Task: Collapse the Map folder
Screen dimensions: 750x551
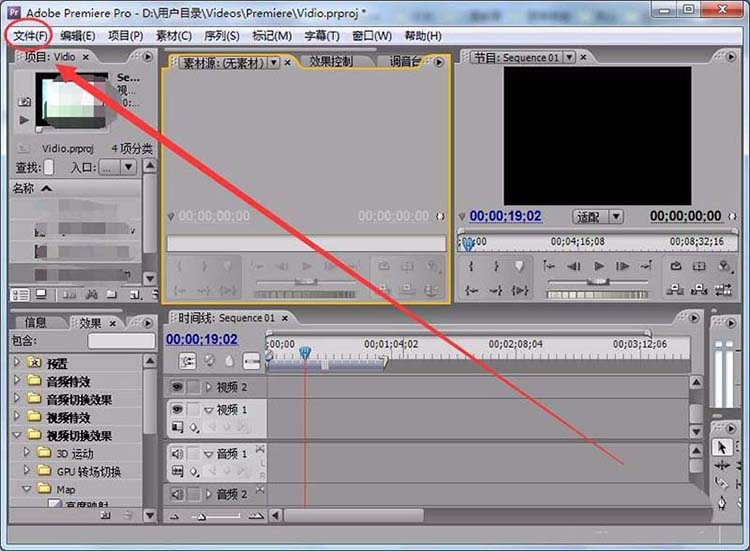Action: 27,489
